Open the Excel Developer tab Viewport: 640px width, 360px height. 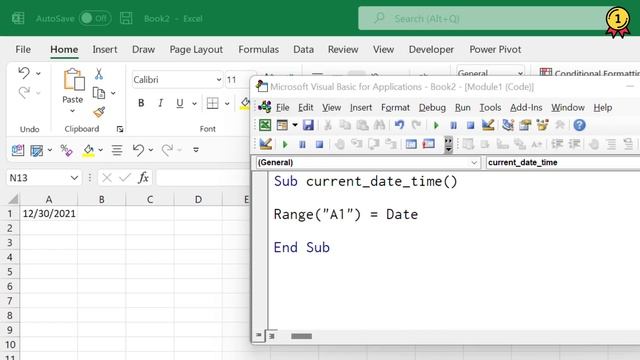click(431, 49)
